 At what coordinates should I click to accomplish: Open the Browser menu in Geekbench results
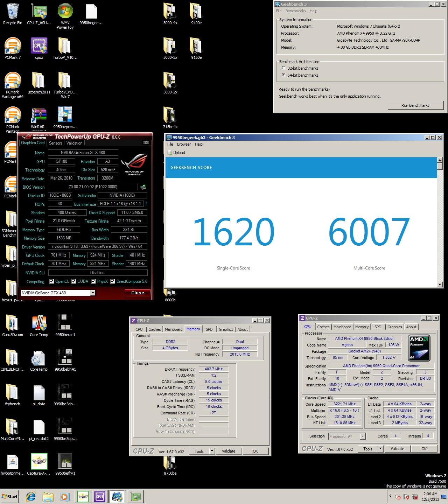tap(184, 144)
